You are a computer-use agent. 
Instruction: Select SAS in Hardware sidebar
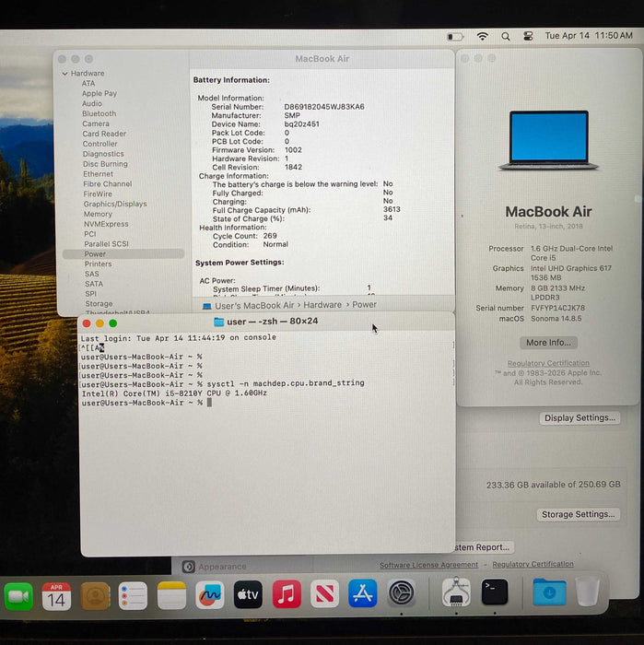click(92, 274)
